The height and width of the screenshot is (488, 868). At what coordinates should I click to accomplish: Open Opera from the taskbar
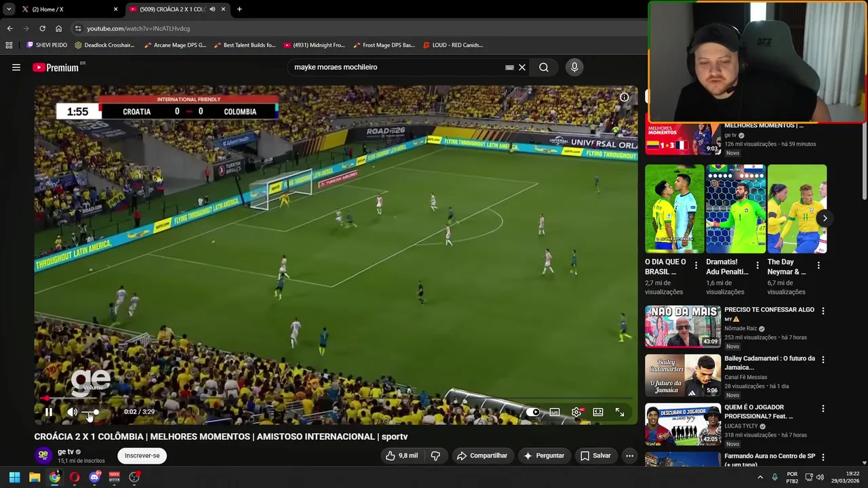tap(75, 477)
